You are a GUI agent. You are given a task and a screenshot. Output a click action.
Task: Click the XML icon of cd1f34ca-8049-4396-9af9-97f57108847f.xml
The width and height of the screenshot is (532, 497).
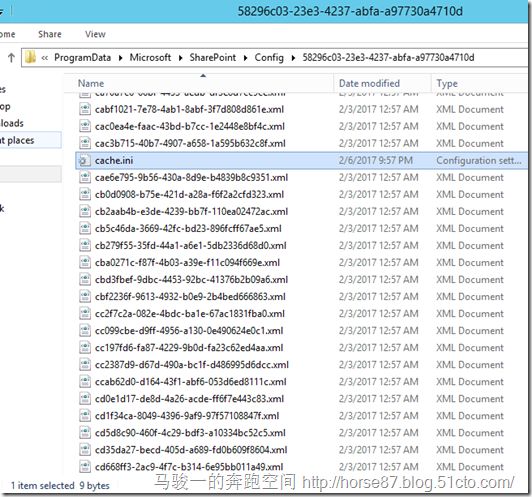[85, 416]
